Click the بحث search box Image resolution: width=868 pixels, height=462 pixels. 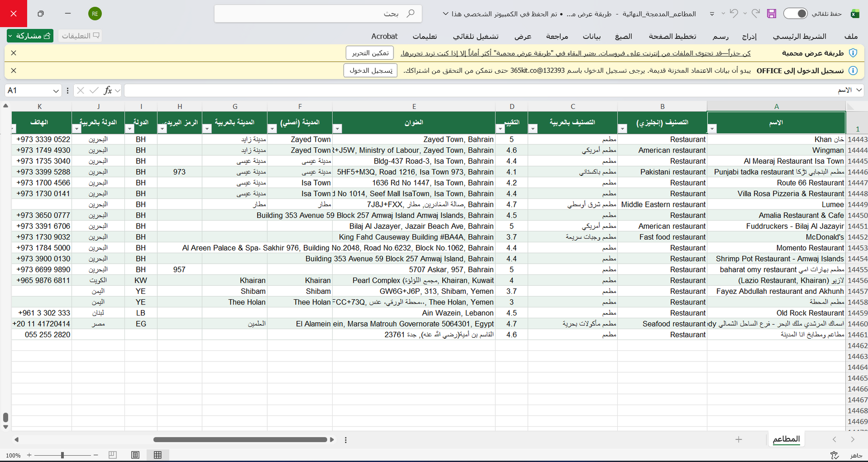pyautogui.click(x=318, y=13)
